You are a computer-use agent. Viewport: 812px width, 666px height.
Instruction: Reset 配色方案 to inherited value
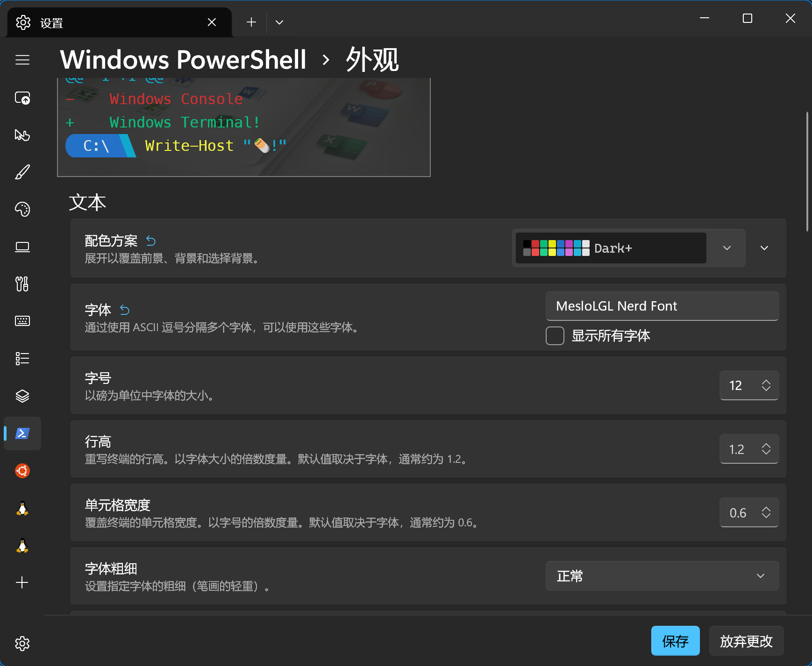pyautogui.click(x=151, y=241)
